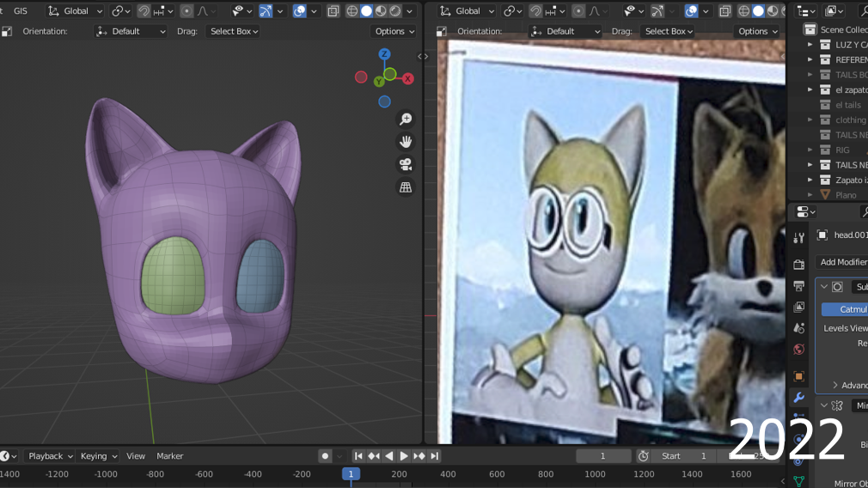The image size is (868, 488).
Task: Open the World properties globe tab
Action: (798, 350)
